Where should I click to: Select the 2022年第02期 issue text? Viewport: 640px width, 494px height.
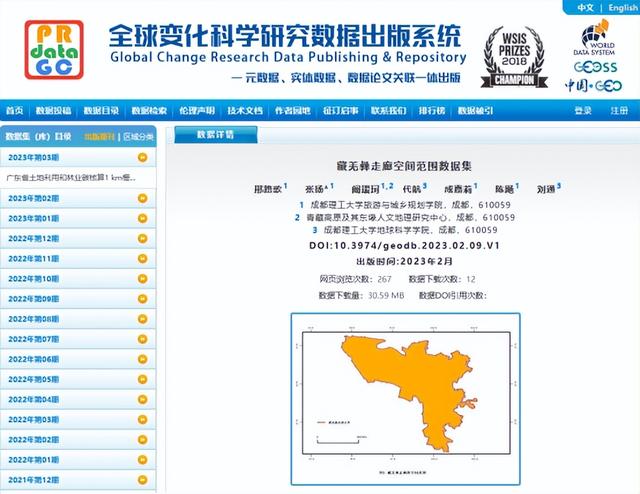click(34, 440)
